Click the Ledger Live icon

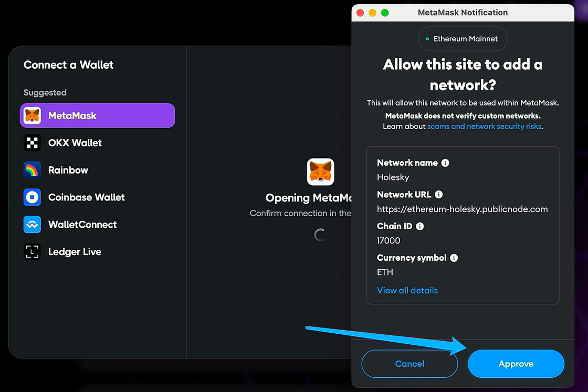[32, 252]
